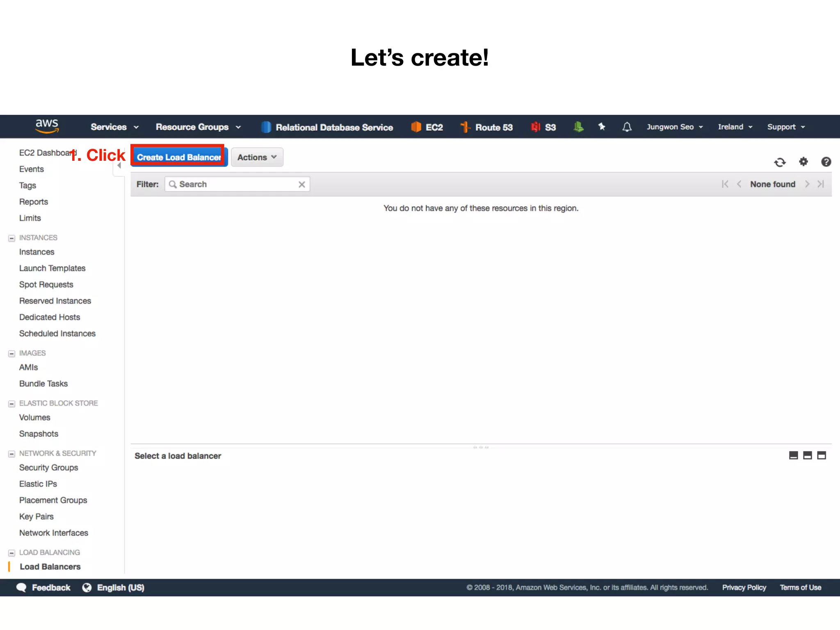
Task: Collapse the left navigation sidebar arrow
Action: 119,166
